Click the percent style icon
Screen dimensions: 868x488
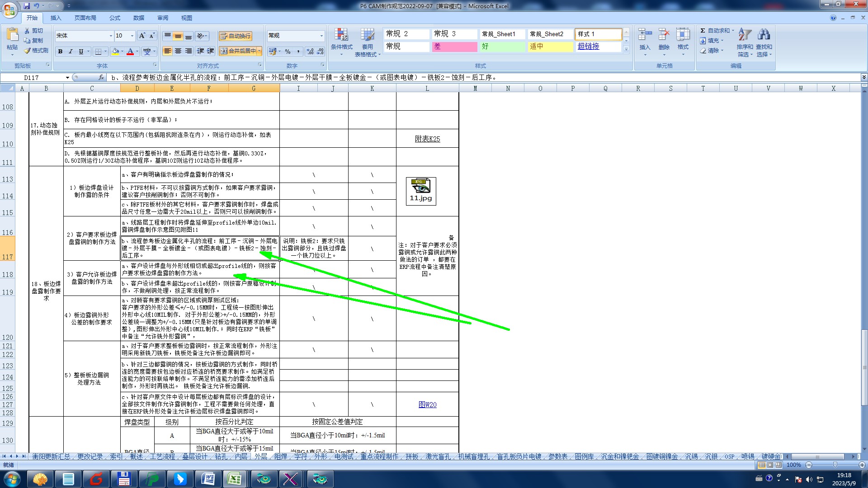[x=288, y=52]
